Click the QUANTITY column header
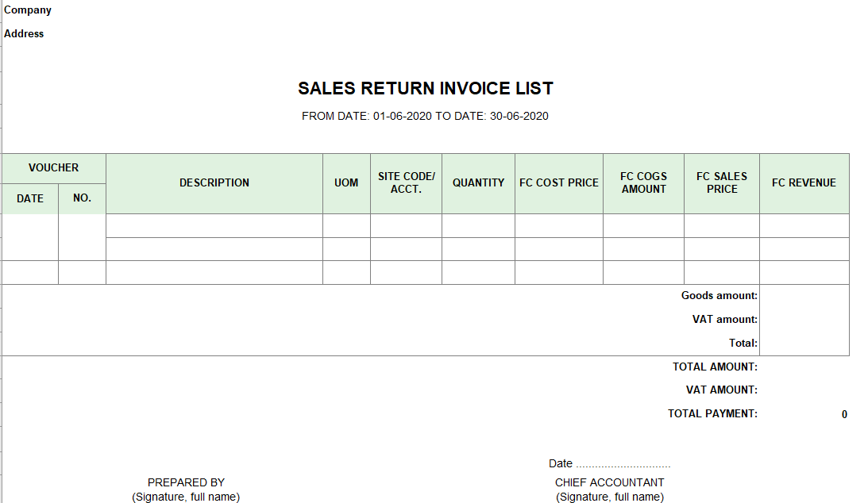 tap(478, 183)
